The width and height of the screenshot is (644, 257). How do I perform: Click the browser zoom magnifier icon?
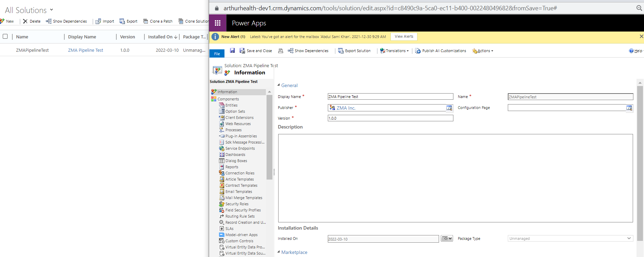[639, 8]
